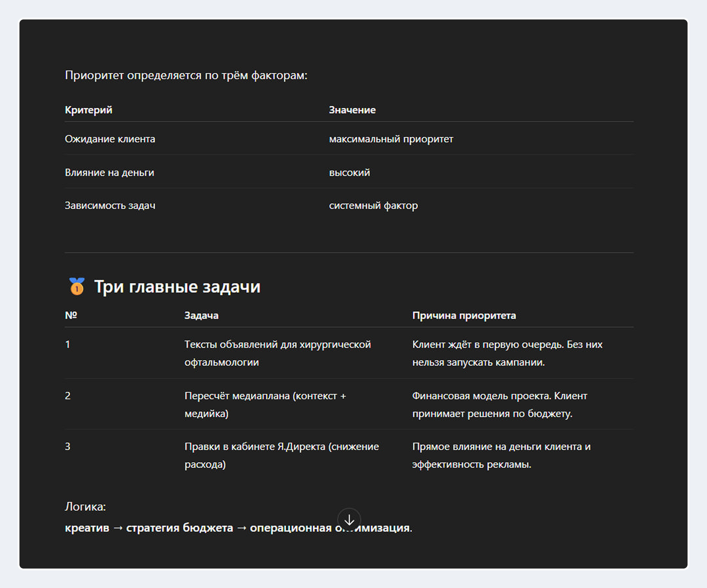Click the '№' column header
707x588 pixels.
tap(71, 315)
